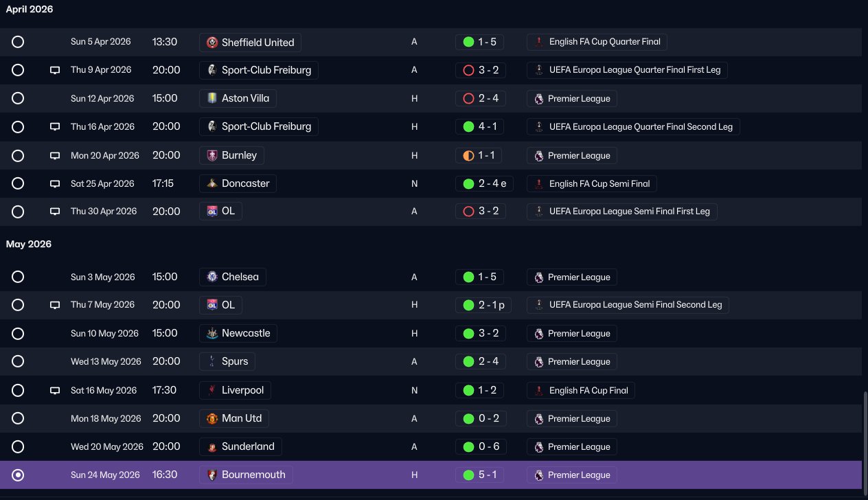Viewport: 868px width, 500px height.
Task: Open the 2 - 1 p OL result
Action: [483, 305]
